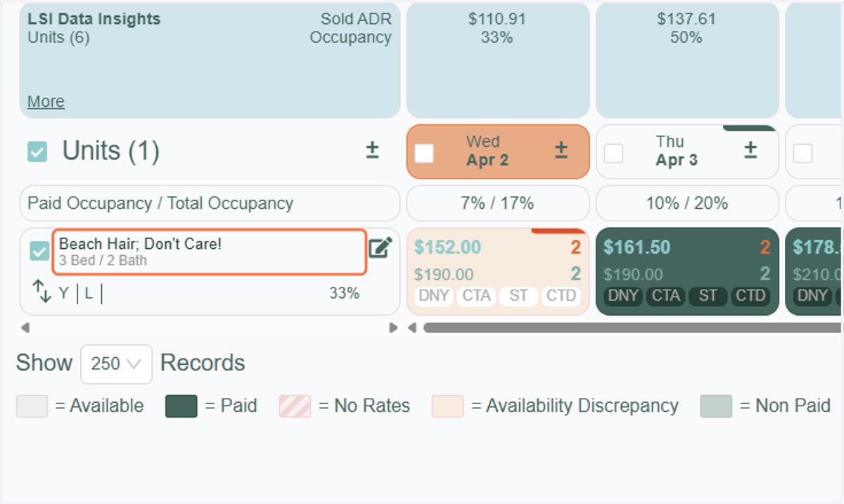The image size is (844, 504).
Task: Click CTA tag on Thu Apr 3 cell
Action: point(665,296)
